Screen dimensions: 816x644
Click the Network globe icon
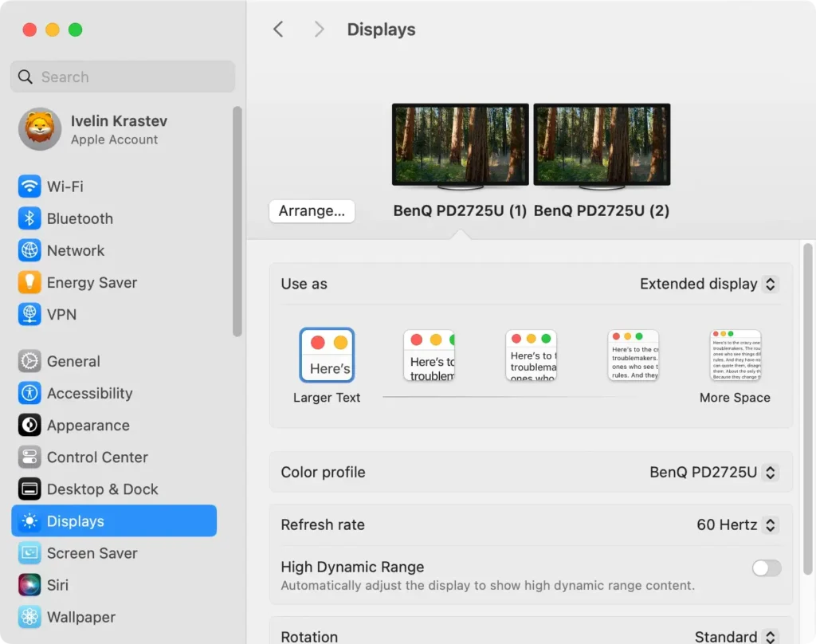(29, 250)
